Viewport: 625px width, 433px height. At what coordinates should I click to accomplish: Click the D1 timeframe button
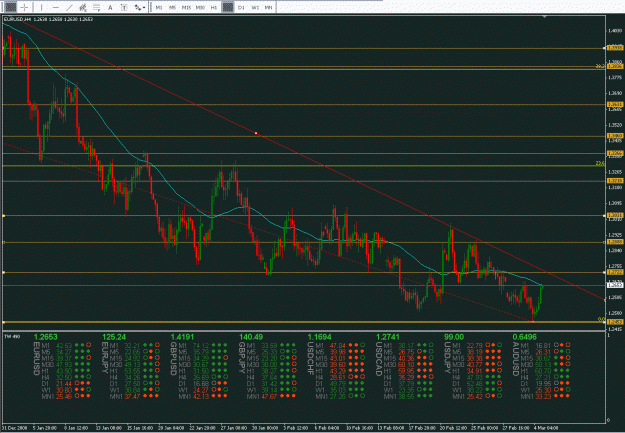[x=241, y=7]
